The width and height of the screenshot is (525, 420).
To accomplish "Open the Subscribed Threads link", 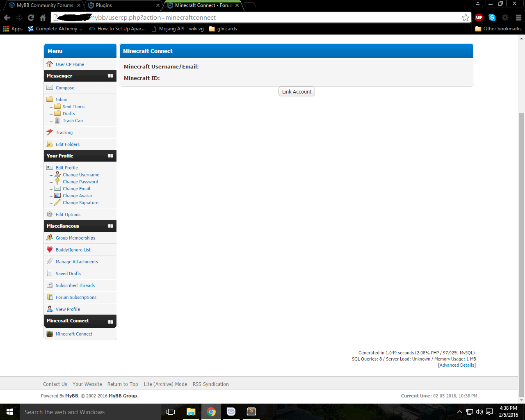I will point(75,285).
